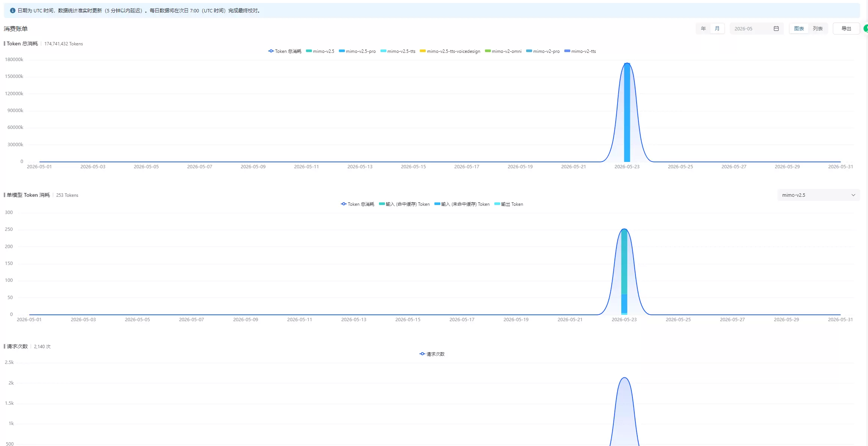Switch to 列表 (list) view
Screen dimensions: 868x446
[818, 28]
